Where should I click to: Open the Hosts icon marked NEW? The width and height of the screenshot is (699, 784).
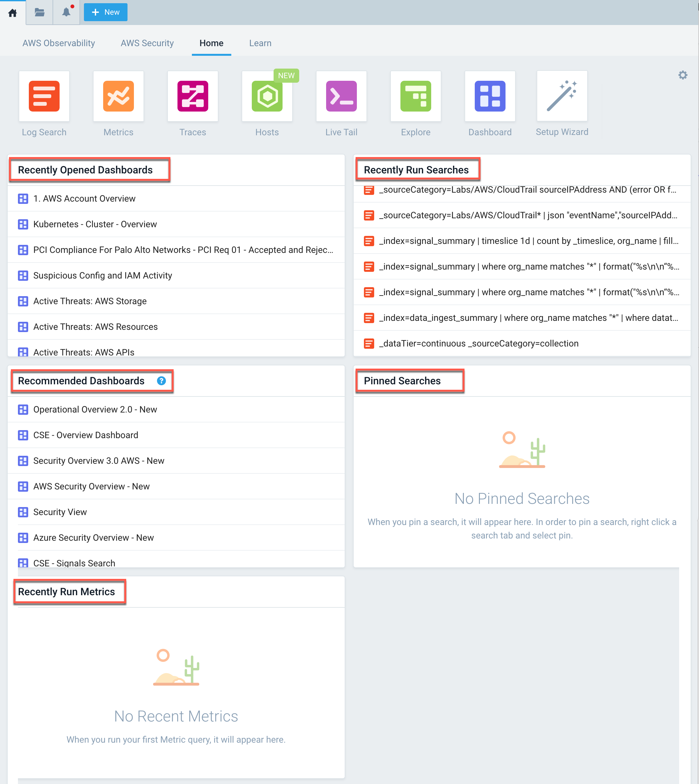tap(267, 96)
